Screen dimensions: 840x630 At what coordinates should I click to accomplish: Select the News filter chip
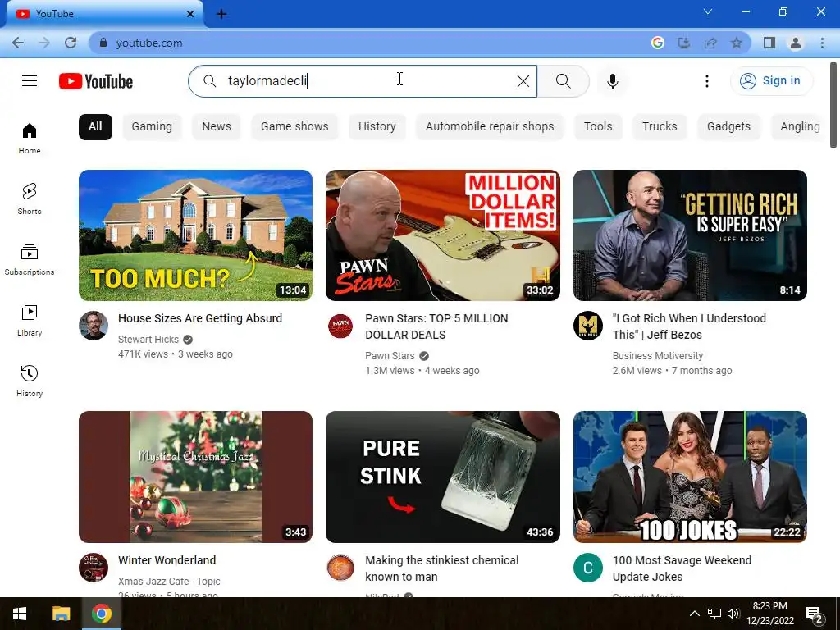point(217,127)
